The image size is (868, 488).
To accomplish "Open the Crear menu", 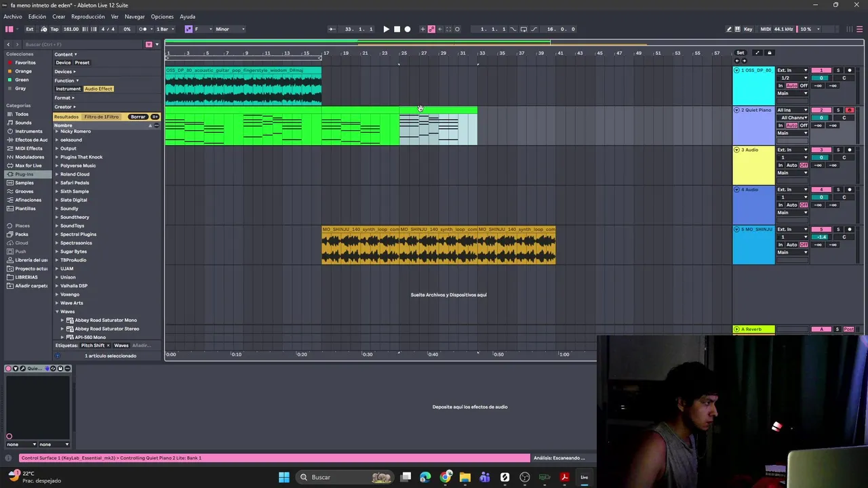I will [59, 16].
